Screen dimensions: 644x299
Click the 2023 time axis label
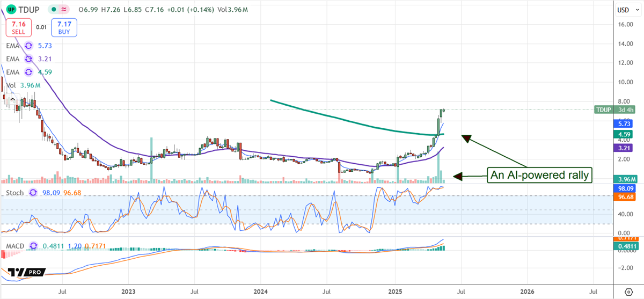129,291
